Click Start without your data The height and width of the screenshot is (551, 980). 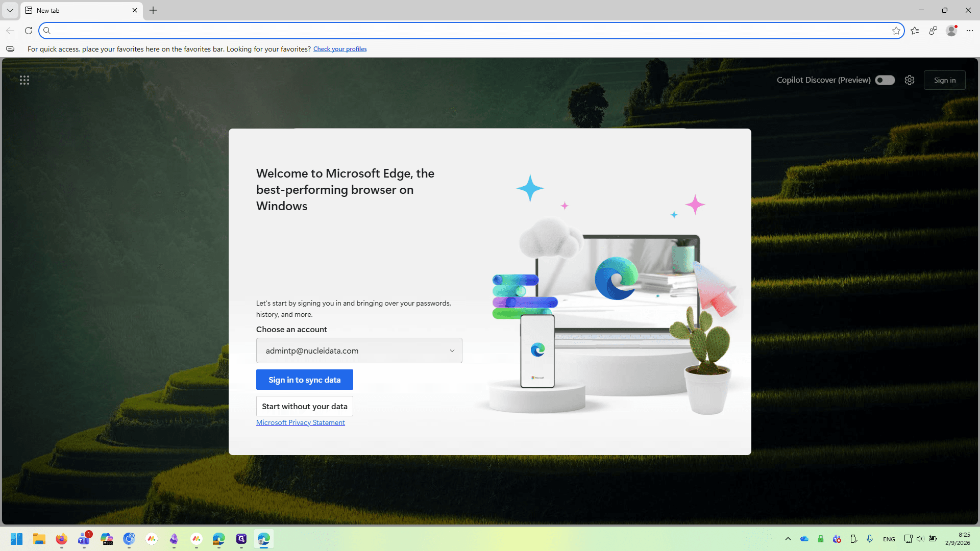tap(305, 406)
